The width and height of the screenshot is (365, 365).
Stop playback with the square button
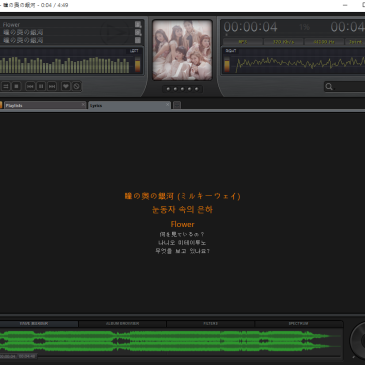click(x=16, y=86)
